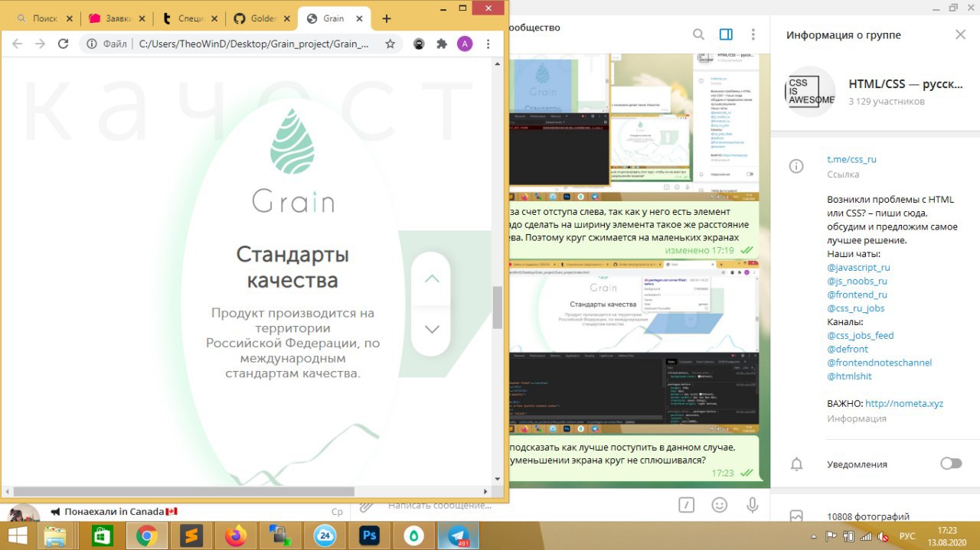Record voice message microphone icon
980x550 pixels.
click(753, 505)
